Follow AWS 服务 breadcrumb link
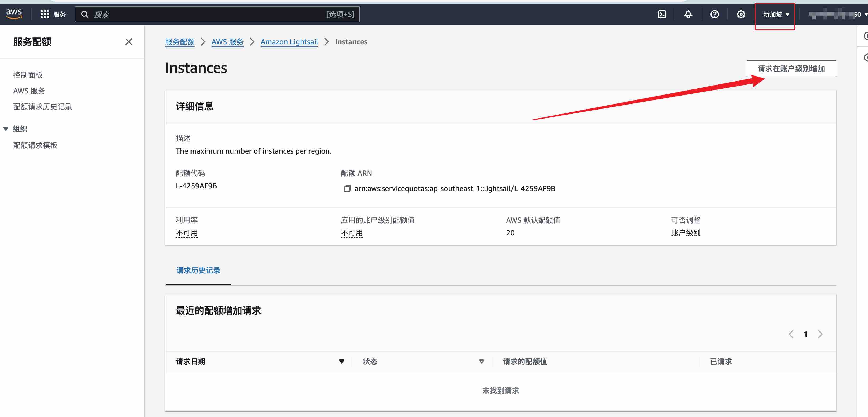The width and height of the screenshot is (868, 417). (x=227, y=42)
